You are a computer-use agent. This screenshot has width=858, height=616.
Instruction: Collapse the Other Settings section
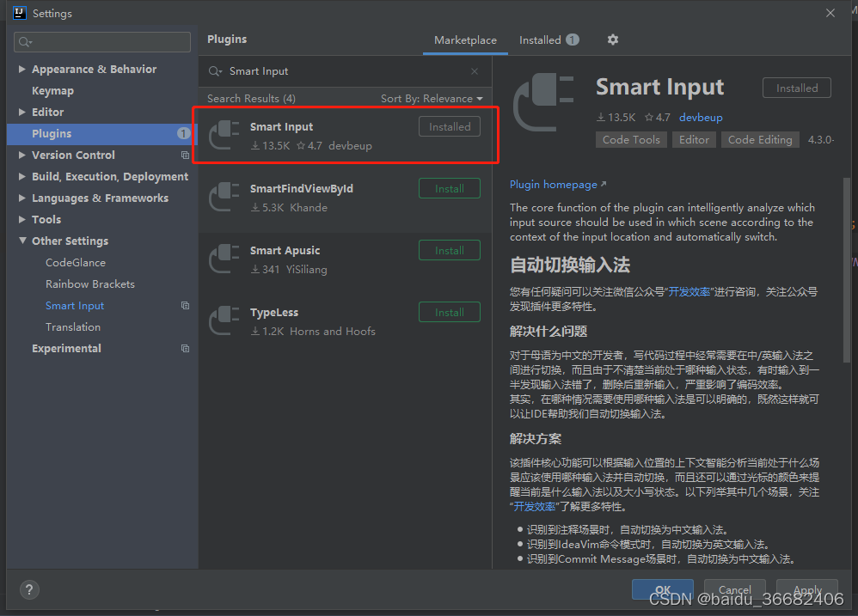pos(22,241)
